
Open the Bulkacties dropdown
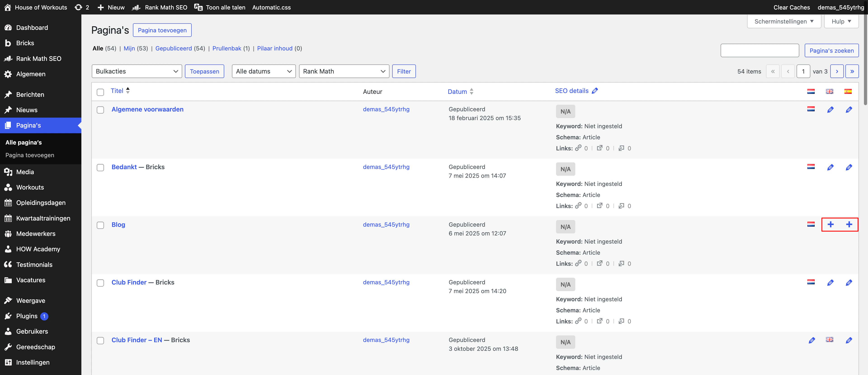[137, 71]
